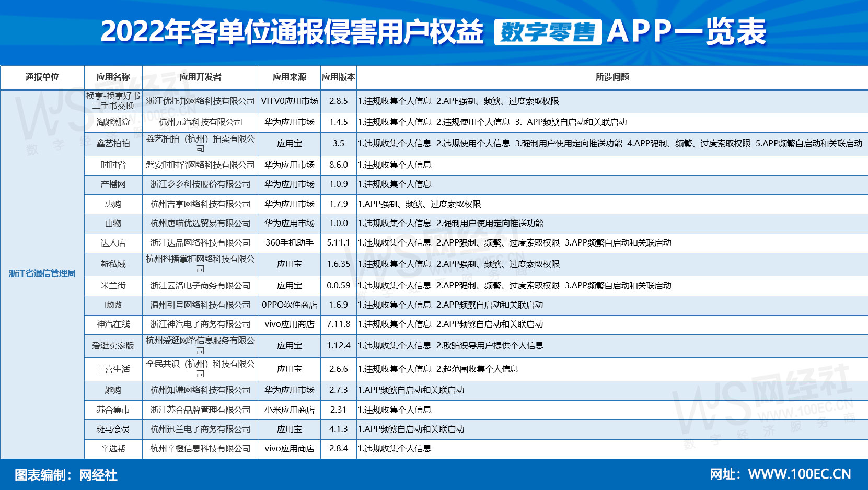Screen dimensions: 868x490
Task: Select the 神汽在线 app name cell
Action: pyautogui.click(x=113, y=324)
